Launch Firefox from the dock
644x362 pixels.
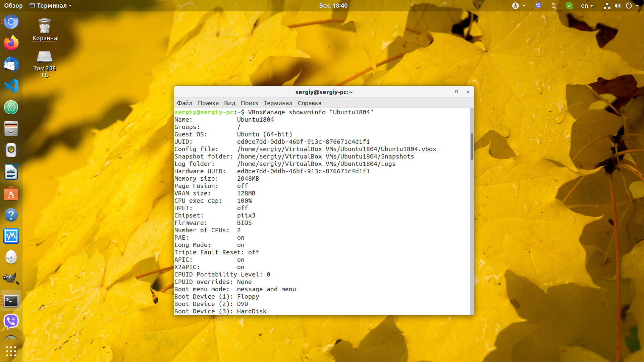(x=11, y=43)
